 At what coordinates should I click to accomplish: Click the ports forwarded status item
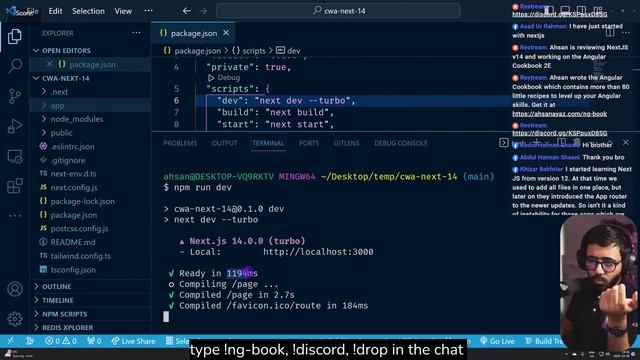94,341
